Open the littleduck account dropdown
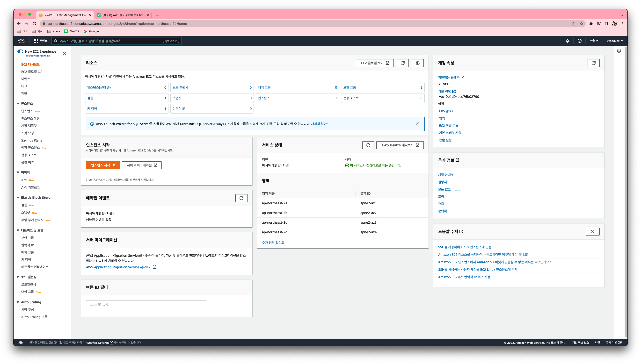Viewport: 641px width, 364px height. click(614, 41)
